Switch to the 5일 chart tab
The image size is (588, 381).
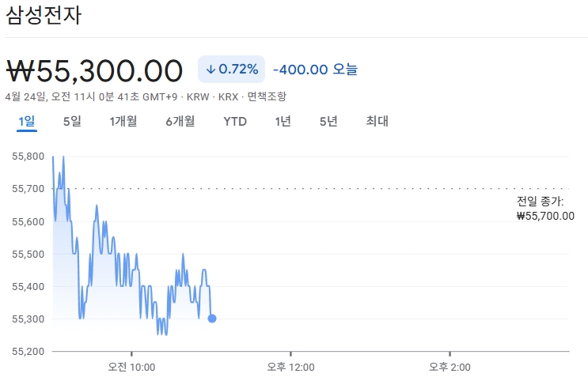pyautogui.click(x=72, y=122)
